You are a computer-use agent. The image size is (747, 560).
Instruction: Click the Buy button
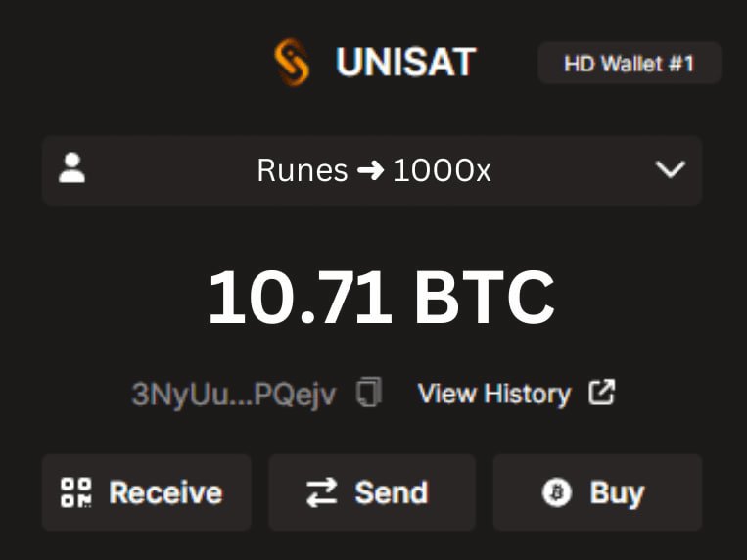click(x=597, y=492)
